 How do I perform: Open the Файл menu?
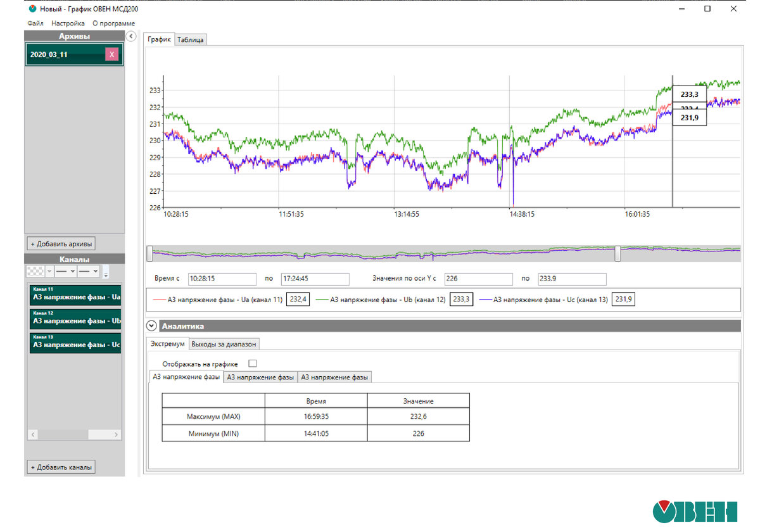pos(35,23)
